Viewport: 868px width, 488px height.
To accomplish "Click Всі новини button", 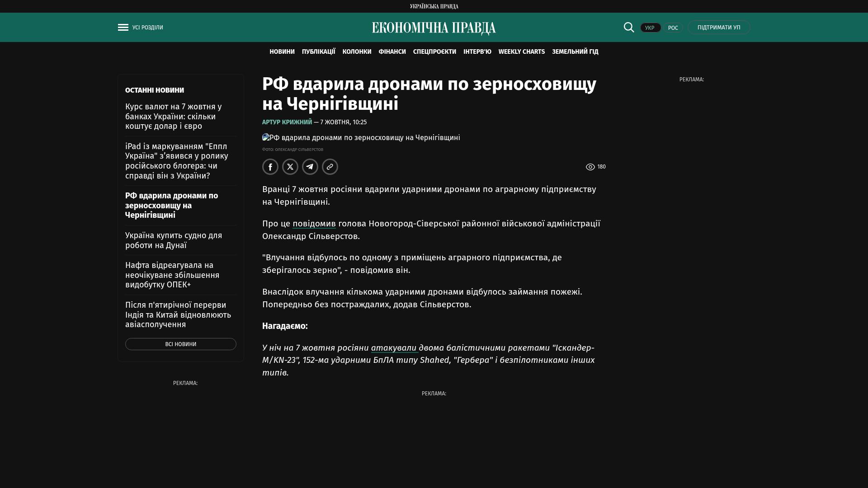I will 181,344.
